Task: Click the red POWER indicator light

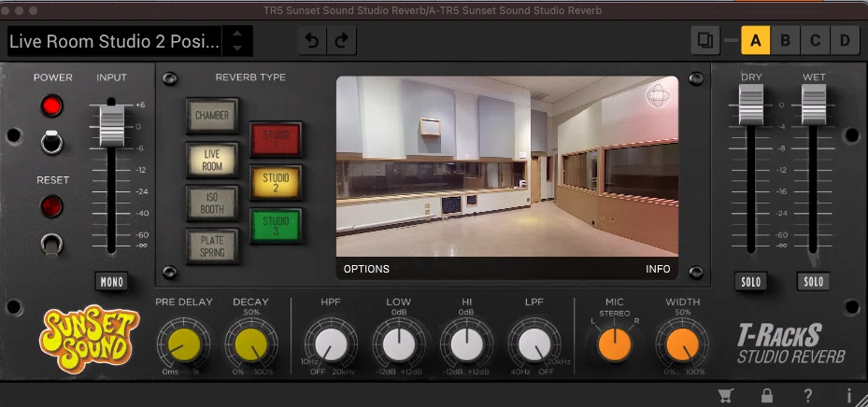Action: [51, 105]
